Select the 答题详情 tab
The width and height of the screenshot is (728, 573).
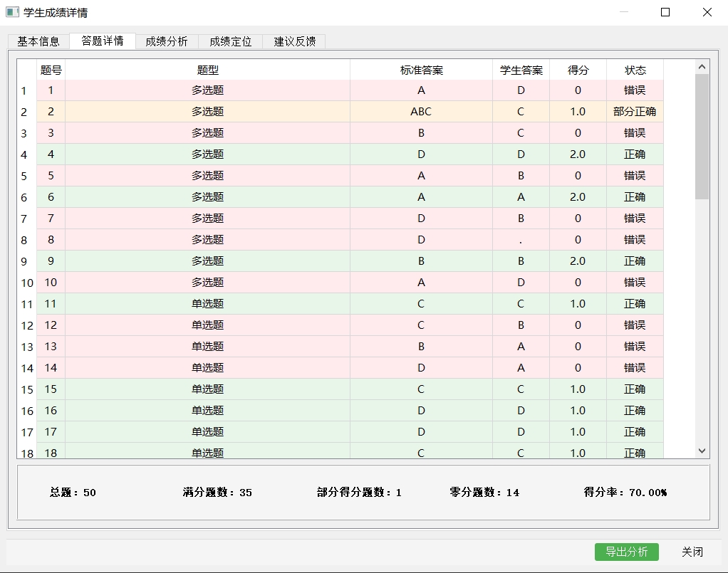[x=103, y=41]
